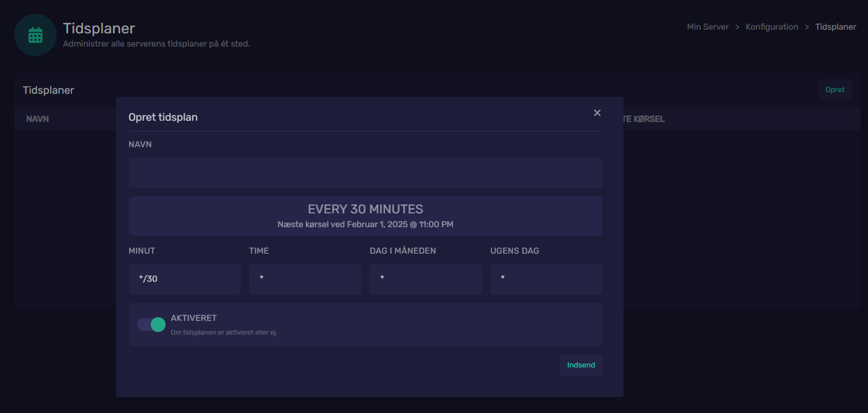
Task: Click the Dag i måneden input
Action: pyautogui.click(x=425, y=279)
